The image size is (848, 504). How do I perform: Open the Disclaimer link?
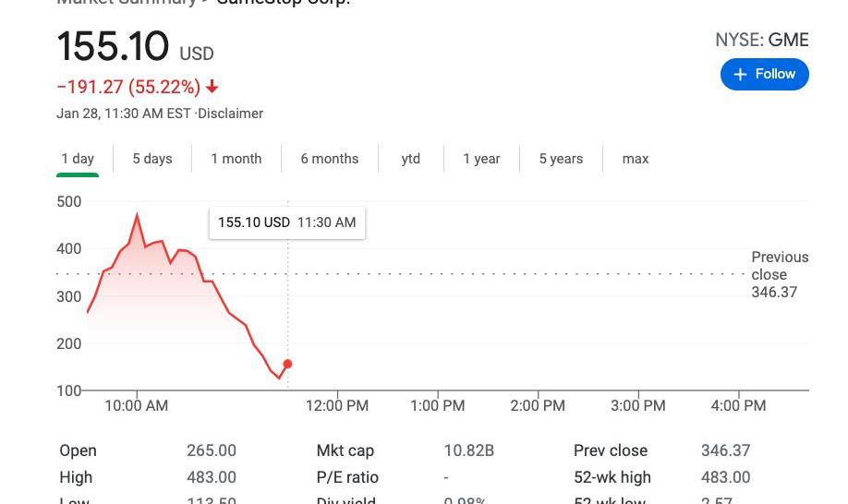click(231, 114)
